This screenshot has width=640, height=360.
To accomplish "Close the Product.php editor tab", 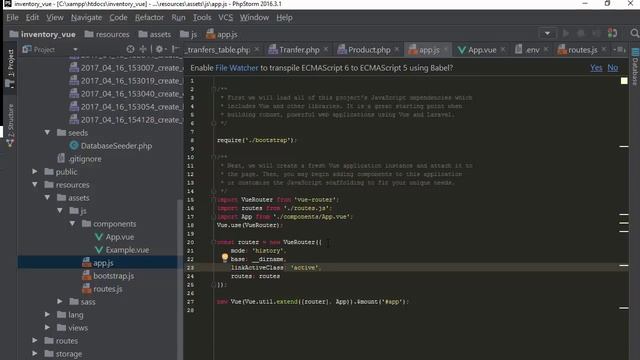I will click(397, 49).
